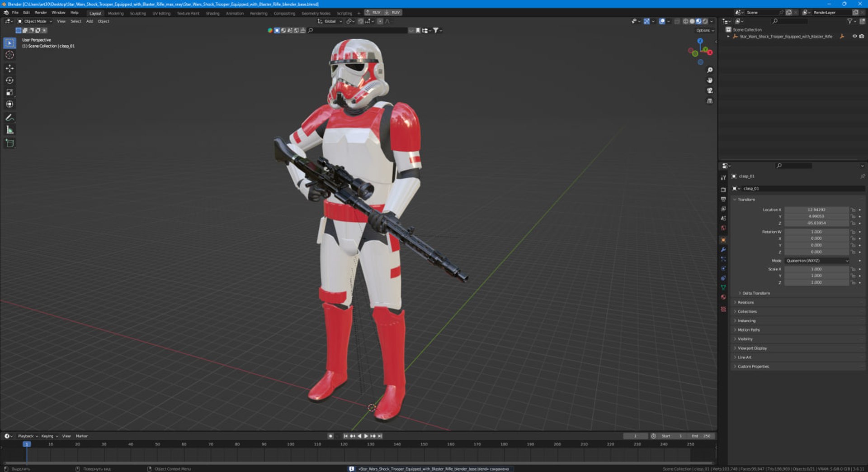Screen dimensions: 868x472
Task: Click the play animation button
Action: 366,436
